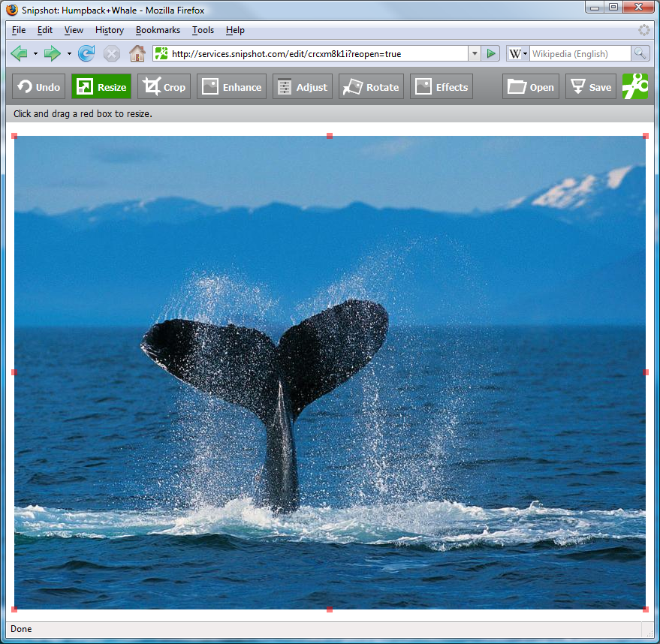
Task: Open the Adjust settings tool
Action: pyautogui.click(x=303, y=87)
